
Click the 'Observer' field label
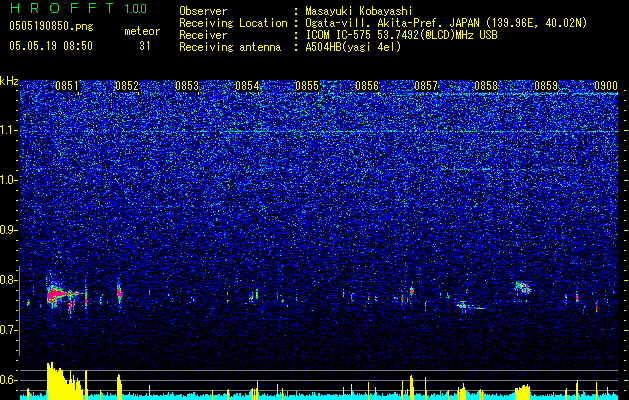point(203,11)
